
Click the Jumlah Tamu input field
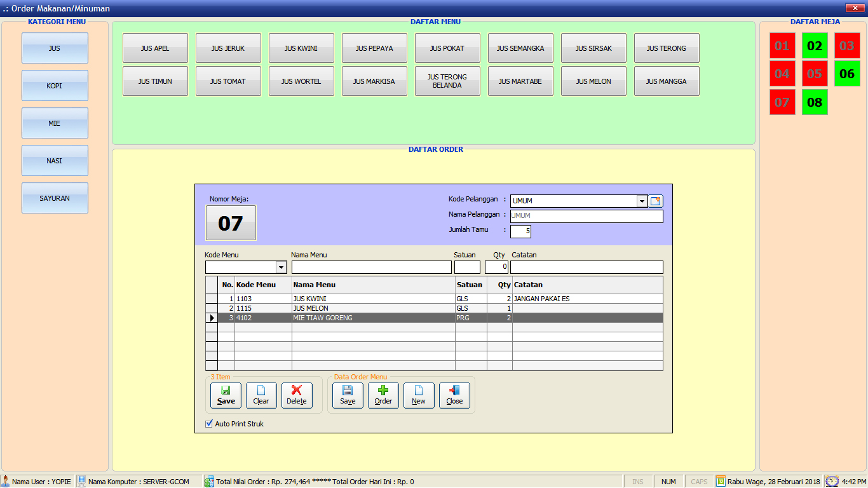[520, 231]
